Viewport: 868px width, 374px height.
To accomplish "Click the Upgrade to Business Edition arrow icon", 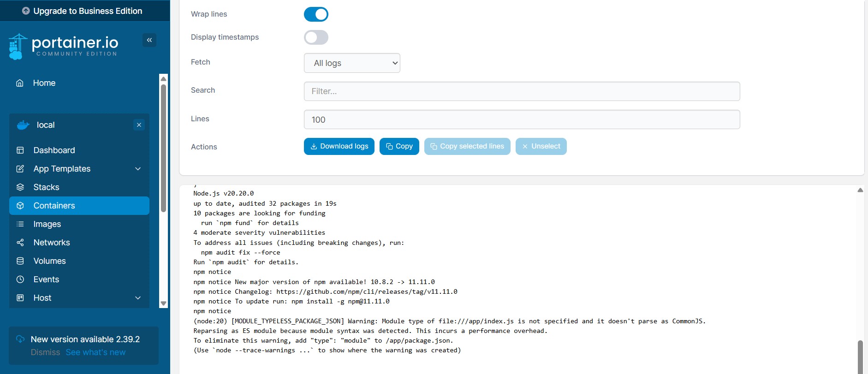I will pyautogui.click(x=26, y=11).
